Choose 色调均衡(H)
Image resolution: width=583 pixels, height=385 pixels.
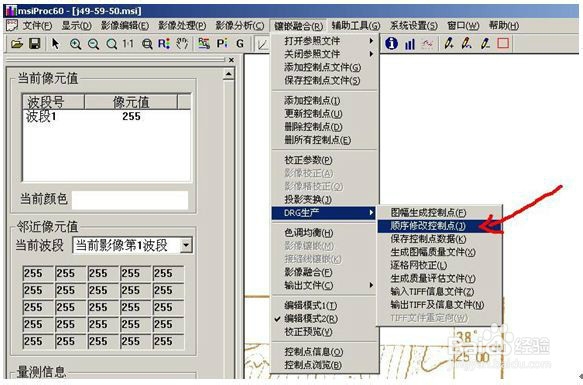pos(325,233)
